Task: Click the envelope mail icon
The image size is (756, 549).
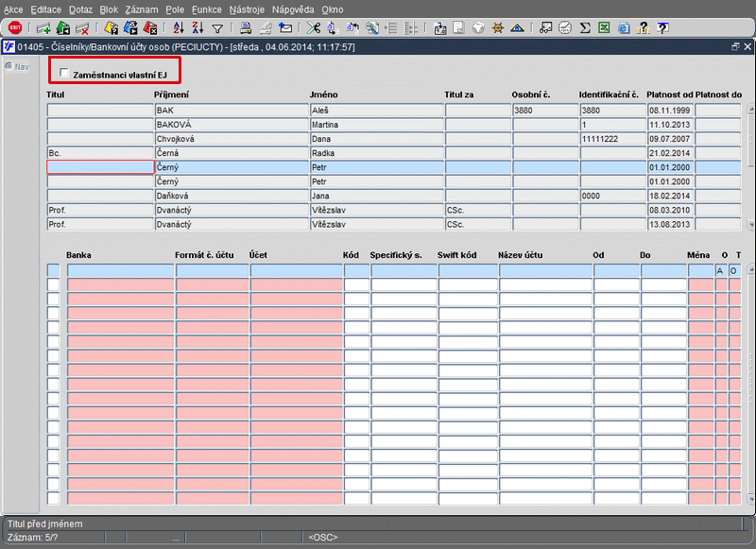Action: pos(285,28)
